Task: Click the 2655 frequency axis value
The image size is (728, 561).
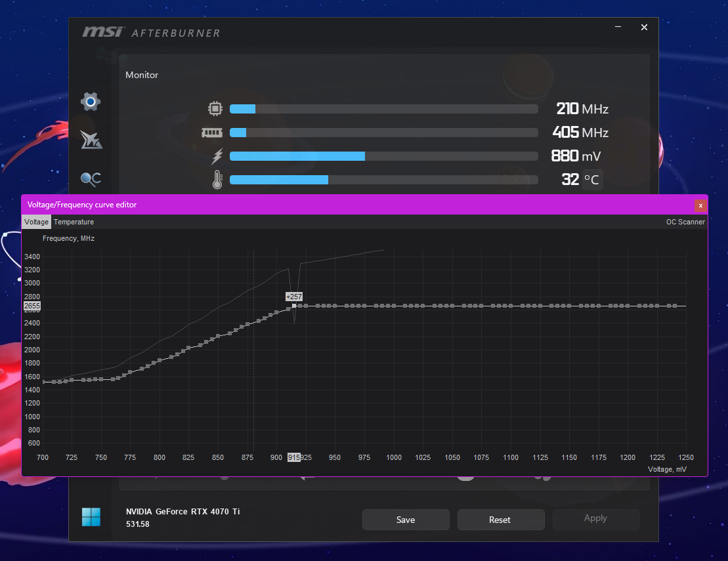Action: point(32,306)
